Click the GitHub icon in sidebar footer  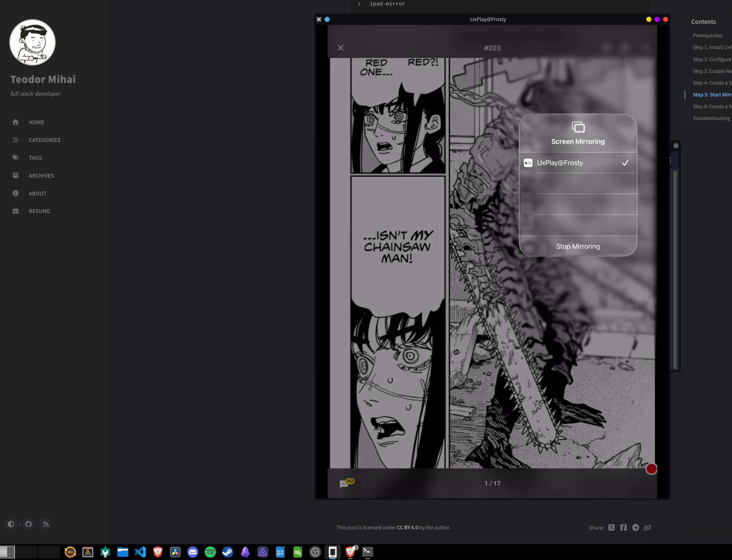29,524
